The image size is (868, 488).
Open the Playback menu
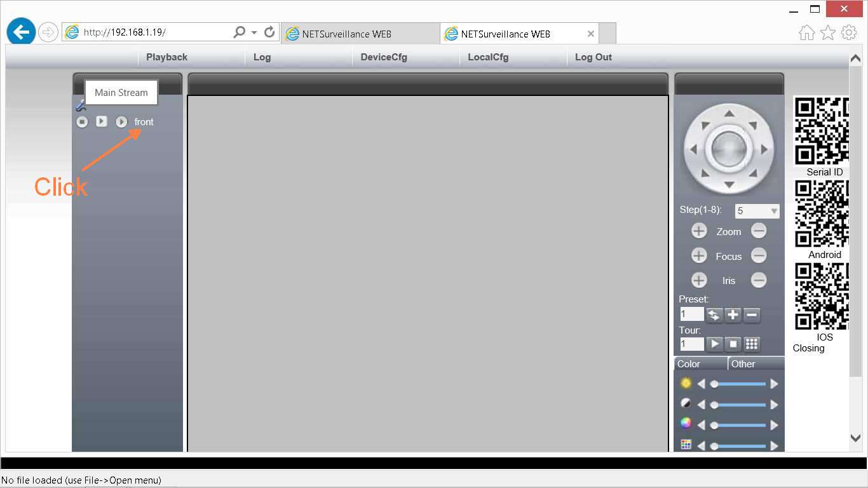coord(166,57)
